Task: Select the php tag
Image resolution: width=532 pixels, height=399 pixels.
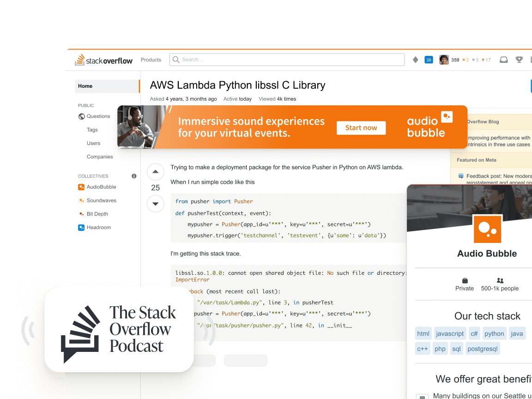Action: (440, 349)
